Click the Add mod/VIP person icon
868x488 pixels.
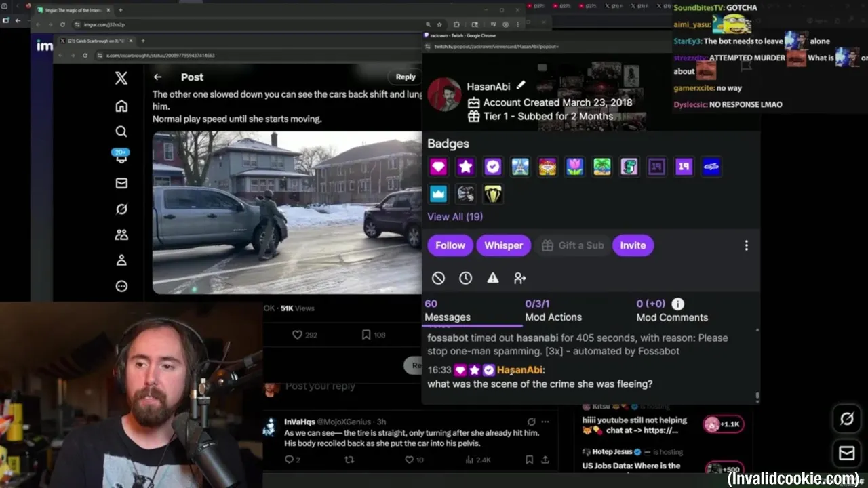click(520, 278)
